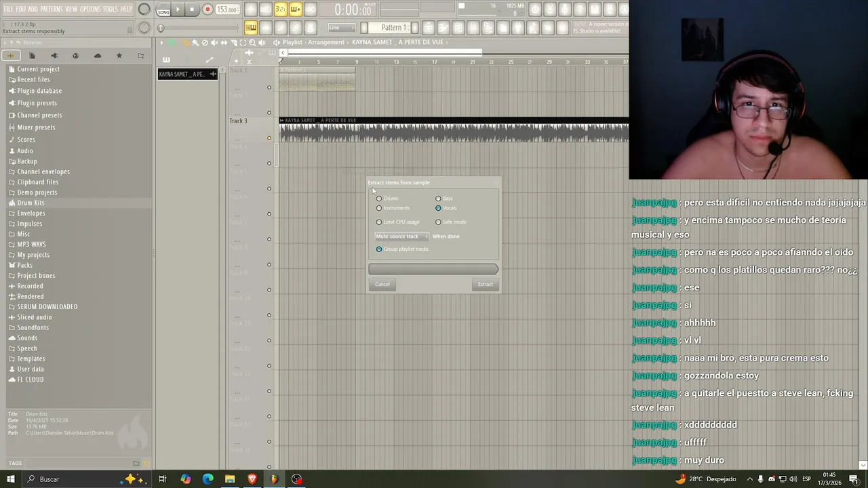Open the VIEW menu
868x488 pixels.
(x=71, y=9)
